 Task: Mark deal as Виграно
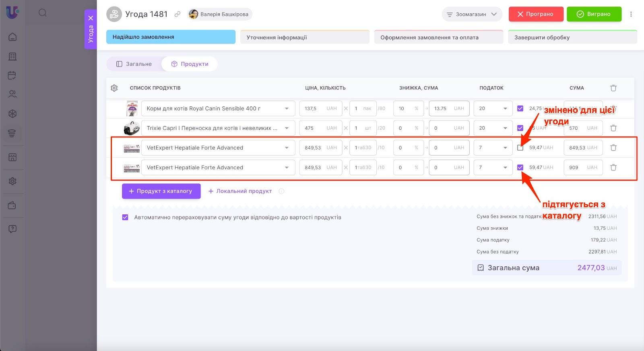click(x=594, y=14)
